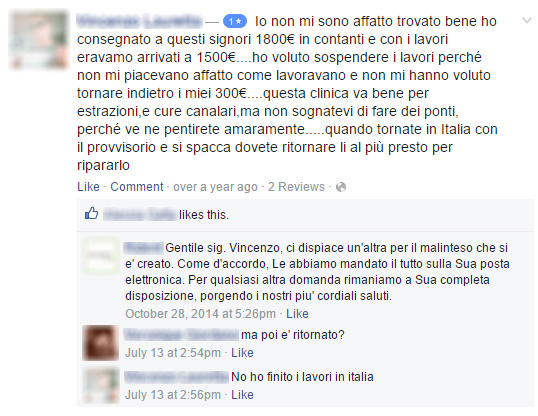Open avatar beside the last comment
Screen dimensions: 538x416
pyautogui.click(x=100, y=385)
